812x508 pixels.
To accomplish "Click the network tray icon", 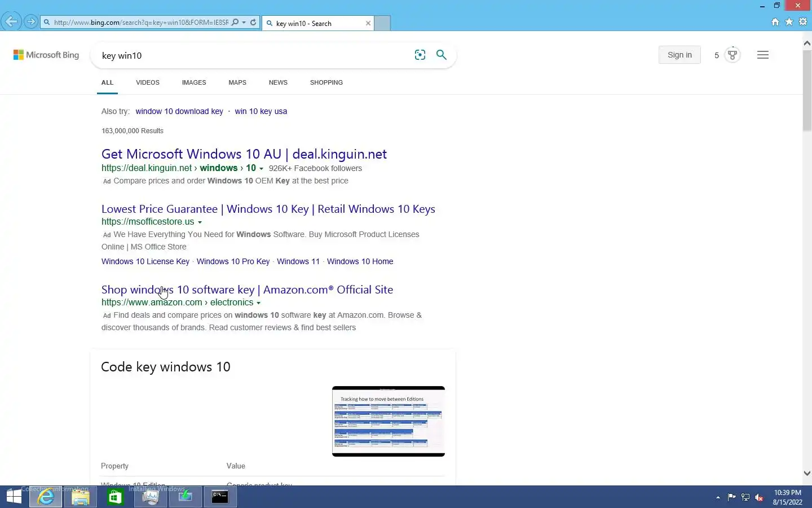I will point(745,497).
